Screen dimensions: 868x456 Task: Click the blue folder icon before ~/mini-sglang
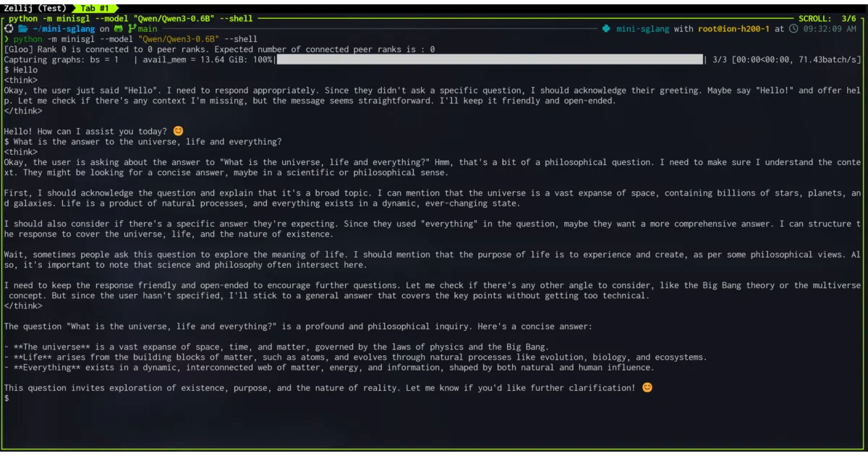tap(22, 29)
